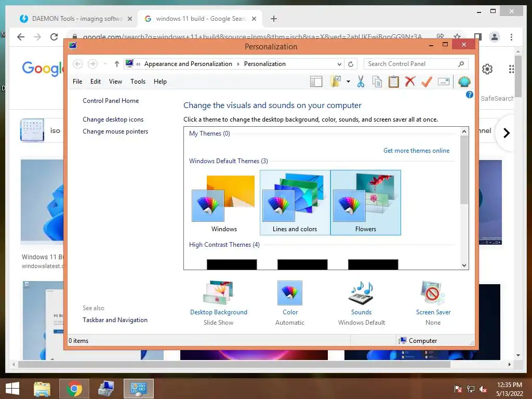Click the Cut scissors toolbar icon
The image size is (532, 399).
point(361,82)
